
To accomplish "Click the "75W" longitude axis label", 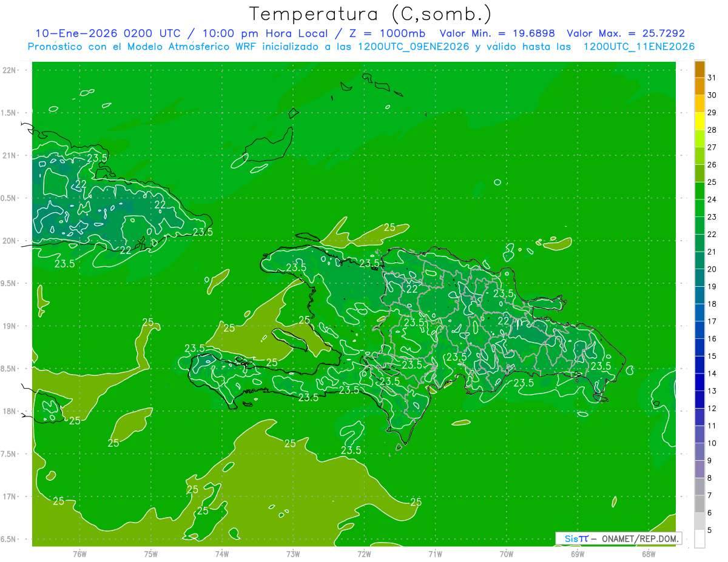I will pyautogui.click(x=150, y=554).
